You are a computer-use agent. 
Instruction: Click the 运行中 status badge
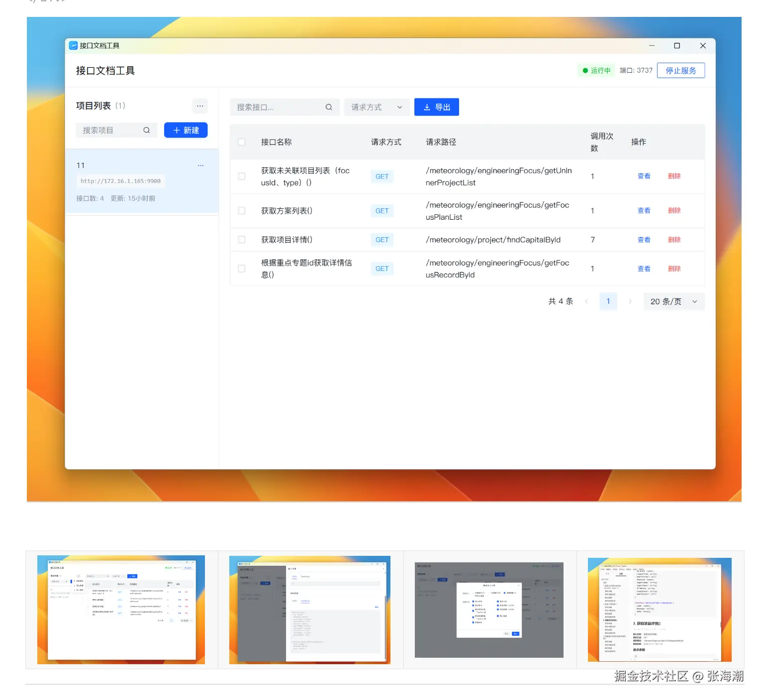point(596,71)
